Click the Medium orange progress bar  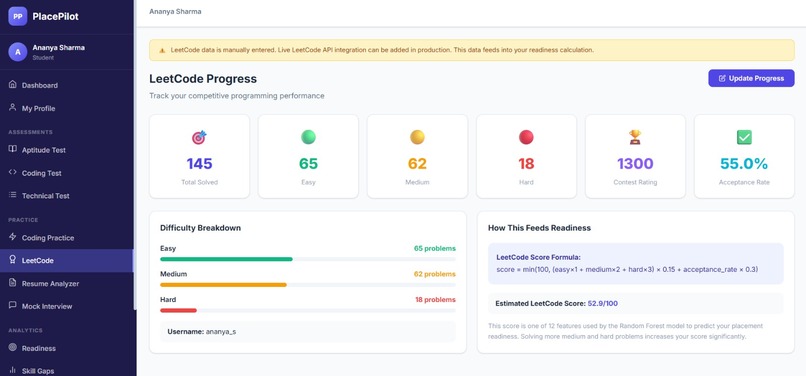(223, 284)
